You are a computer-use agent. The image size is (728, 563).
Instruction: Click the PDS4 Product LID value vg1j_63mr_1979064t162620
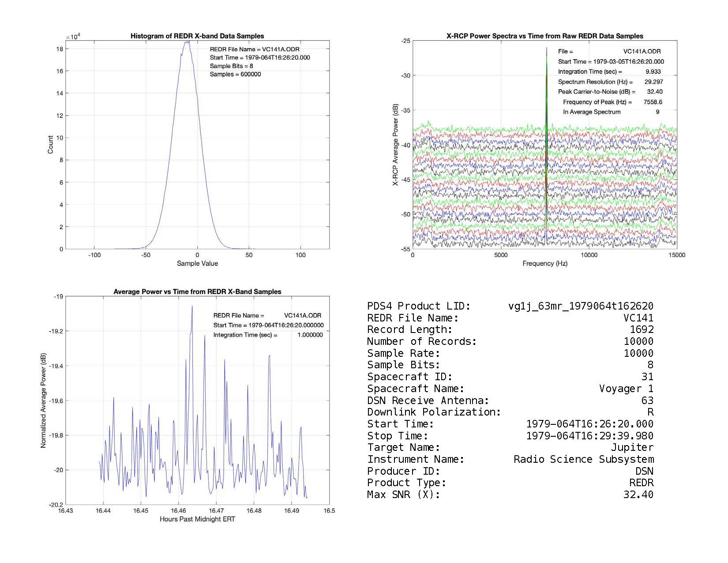pyautogui.click(x=581, y=306)
